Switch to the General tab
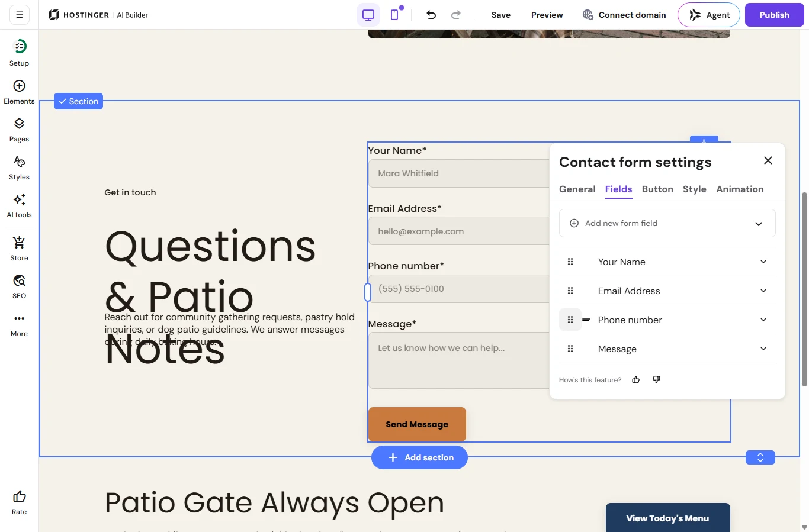809x532 pixels. click(577, 189)
